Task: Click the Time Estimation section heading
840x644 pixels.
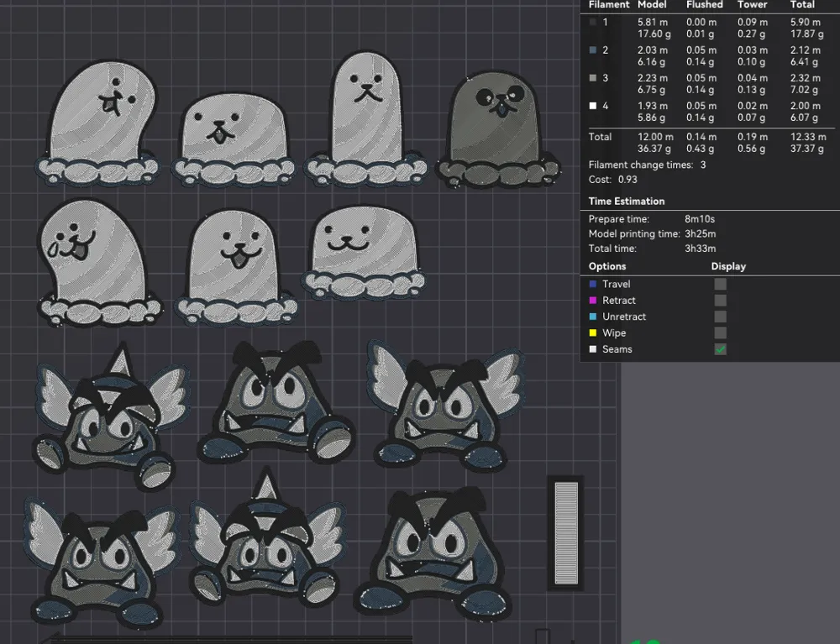Action: click(x=627, y=202)
